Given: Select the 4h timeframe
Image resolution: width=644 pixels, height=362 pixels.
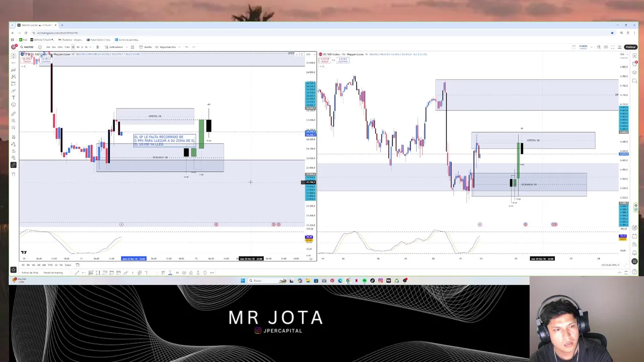Looking at the screenshot, I should tap(78, 47).
